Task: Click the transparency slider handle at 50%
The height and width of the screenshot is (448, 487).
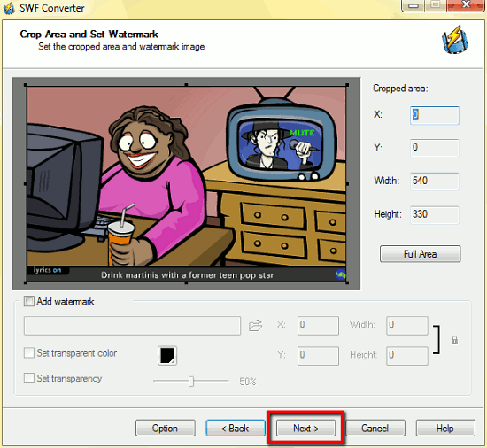Action: (x=191, y=382)
